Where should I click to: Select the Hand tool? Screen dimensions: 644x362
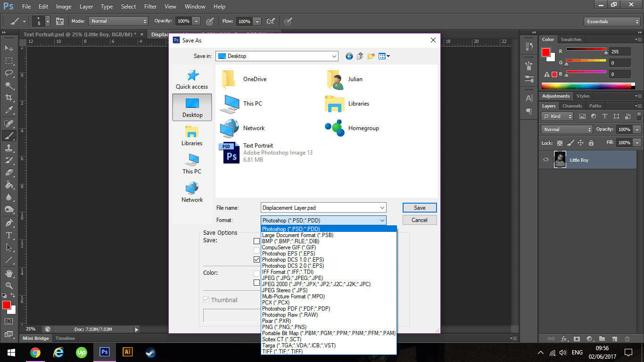9,273
